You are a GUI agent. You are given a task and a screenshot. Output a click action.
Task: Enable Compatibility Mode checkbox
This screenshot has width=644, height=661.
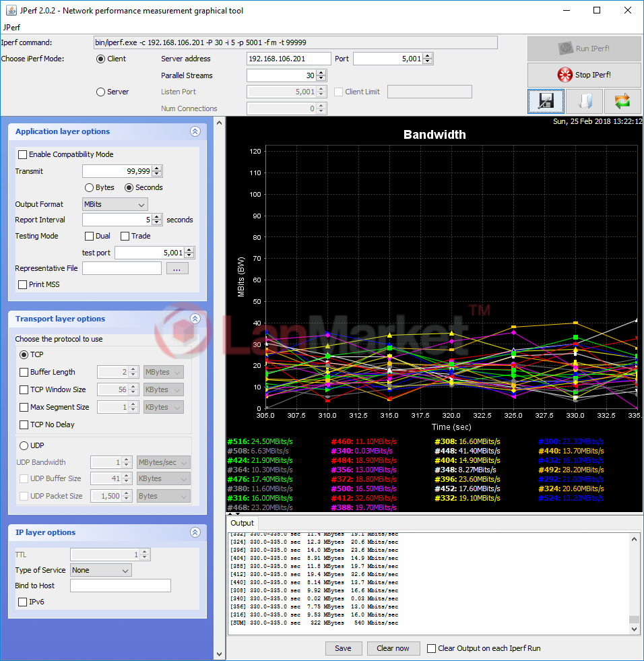[x=23, y=154]
